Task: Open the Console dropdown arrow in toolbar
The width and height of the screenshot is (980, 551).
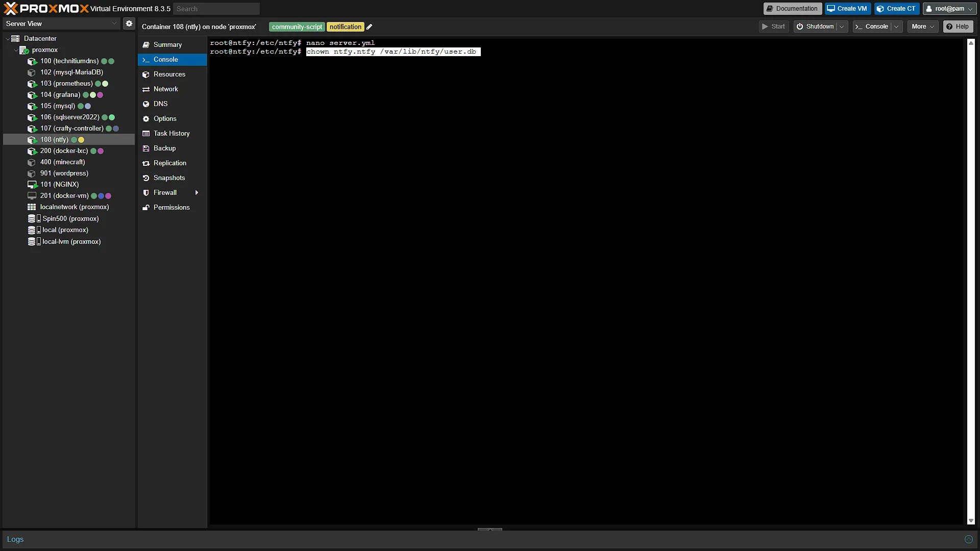Action: pos(896,27)
